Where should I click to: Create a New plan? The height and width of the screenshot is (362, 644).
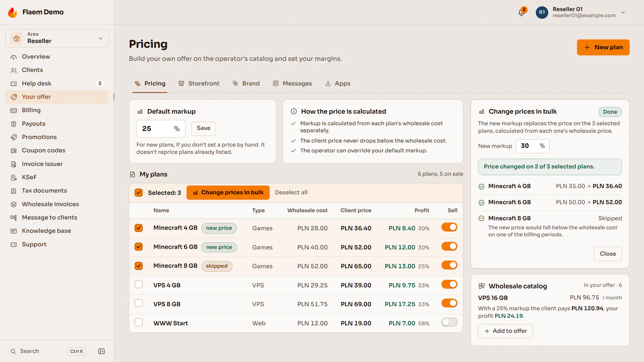click(x=603, y=47)
